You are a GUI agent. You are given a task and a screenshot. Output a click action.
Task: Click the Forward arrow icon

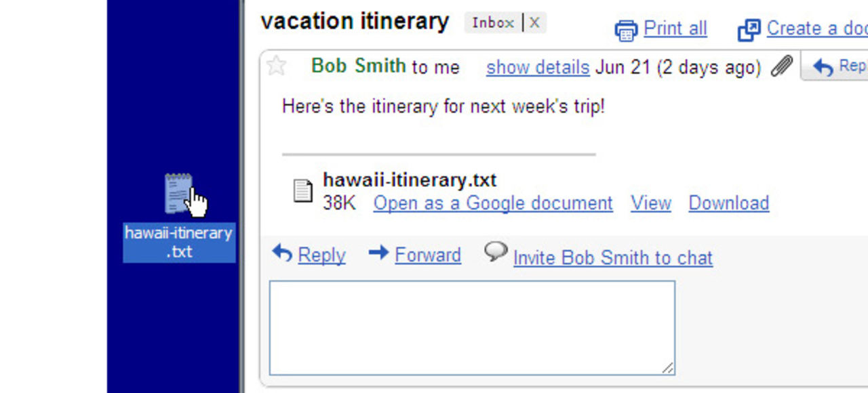(377, 252)
